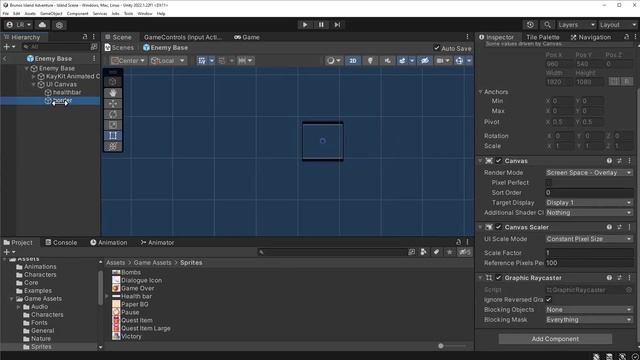Open the Center pivot mode dropdown
The image size is (640, 360).
(128, 60)
